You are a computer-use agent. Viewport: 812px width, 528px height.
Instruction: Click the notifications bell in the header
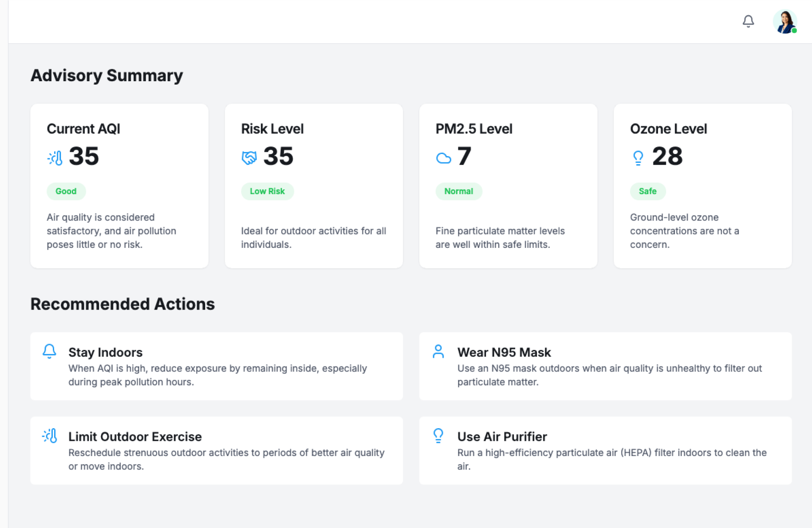748,21
